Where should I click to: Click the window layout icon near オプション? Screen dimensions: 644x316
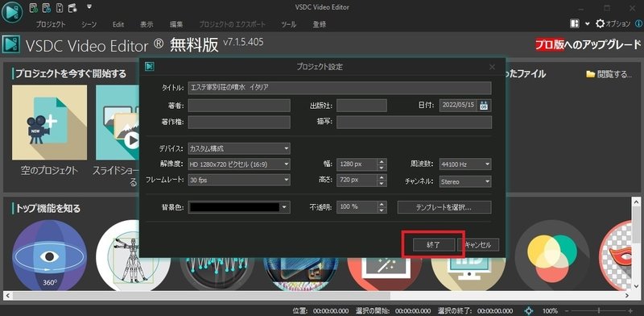pyautogui.click(x=575, y=24)
